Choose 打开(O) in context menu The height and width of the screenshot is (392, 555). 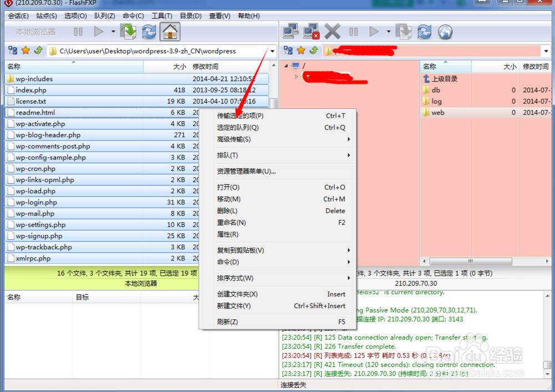pos(278,187)
